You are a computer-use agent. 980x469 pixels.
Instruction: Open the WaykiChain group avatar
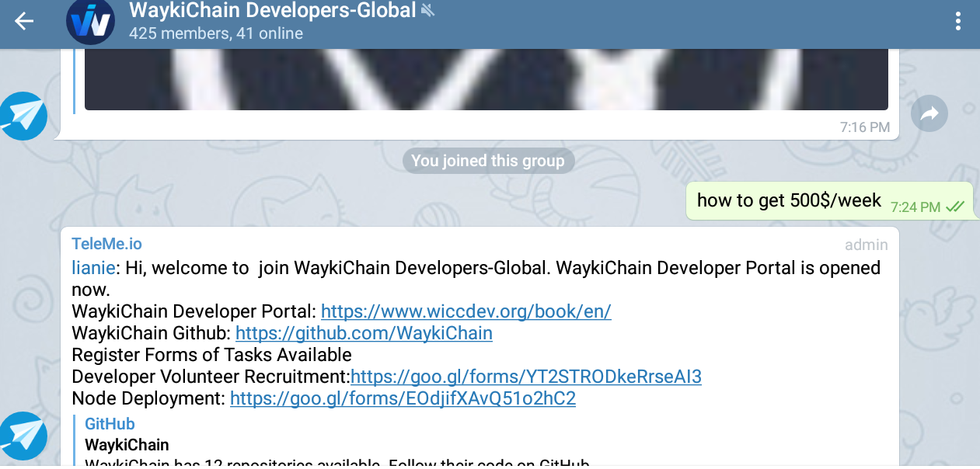[x=91, y=21]
